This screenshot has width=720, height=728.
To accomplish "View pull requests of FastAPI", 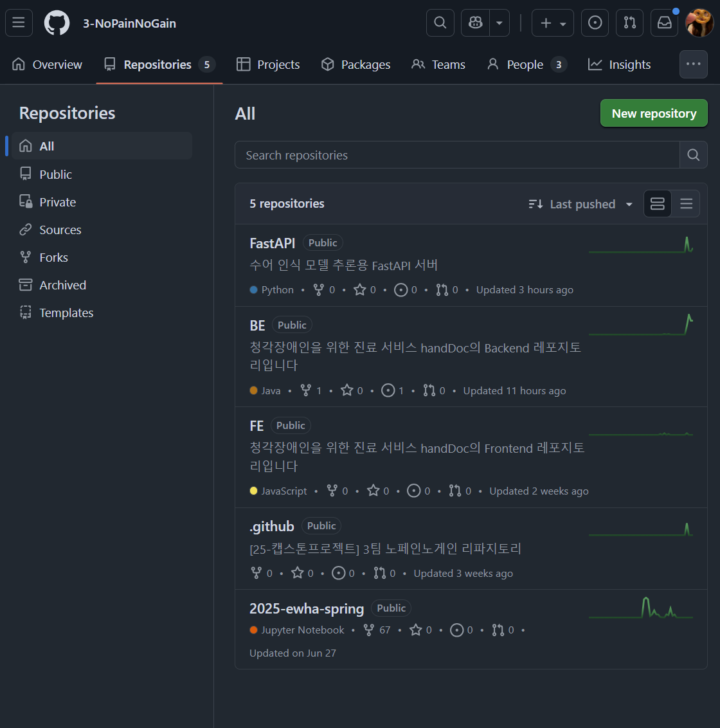I will [x=447, y=289].
